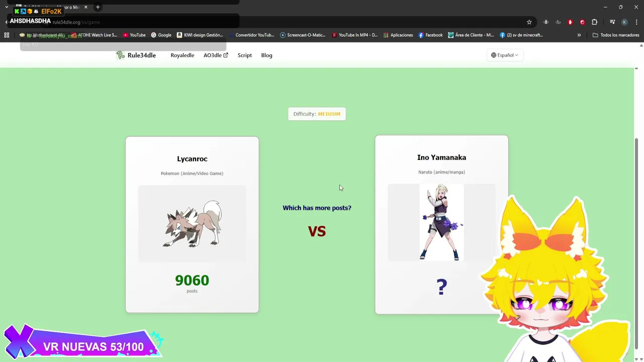The image size is (644, 362).
Task: Open the Royaledle page
Action: click(x=182, y=55)
